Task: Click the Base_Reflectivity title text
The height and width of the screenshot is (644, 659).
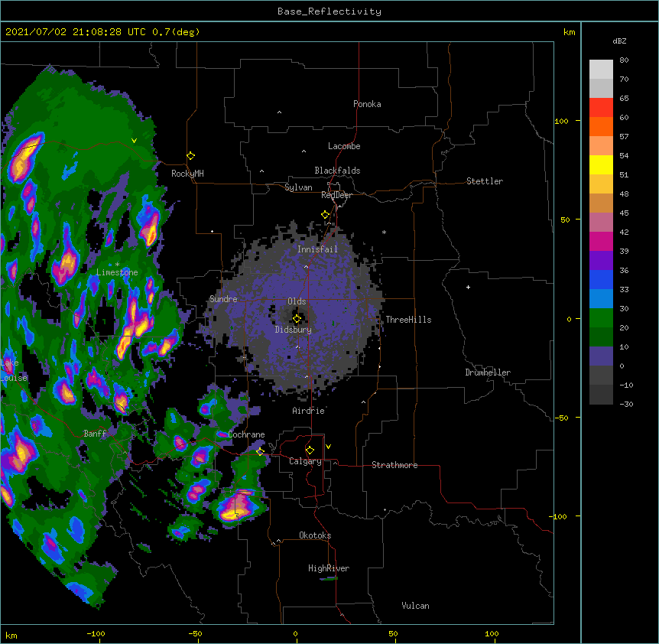Action: tap(329, 11)
